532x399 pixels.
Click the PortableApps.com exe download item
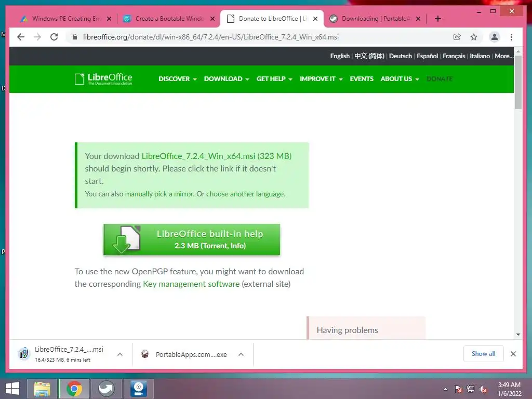click(x=185, y=354)
